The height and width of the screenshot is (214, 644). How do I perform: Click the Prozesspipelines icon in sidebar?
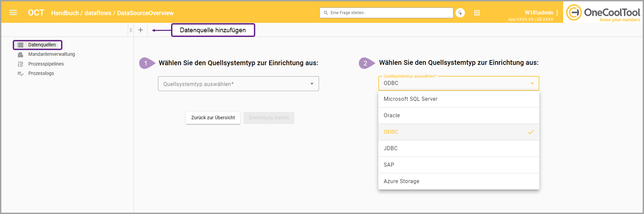click(x=20, y=64)
